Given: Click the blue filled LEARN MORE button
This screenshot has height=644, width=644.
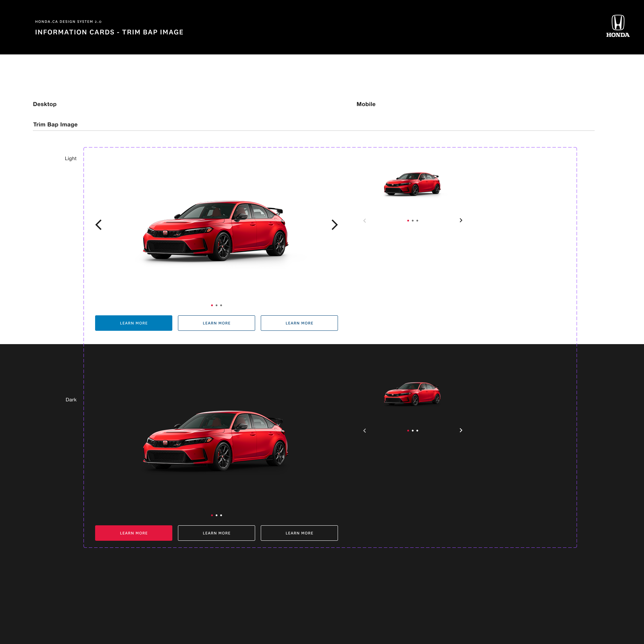Looking at the screenshot, I should [x=134, y=323].
